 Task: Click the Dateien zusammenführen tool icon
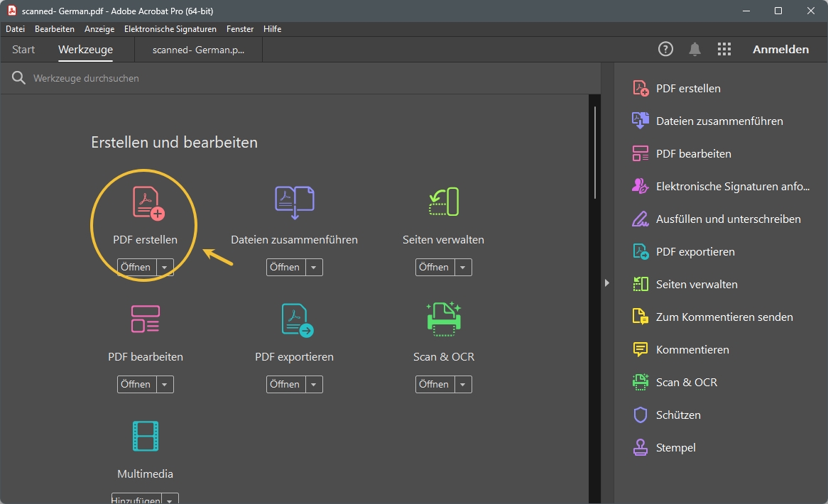click(x=294, y=202)
